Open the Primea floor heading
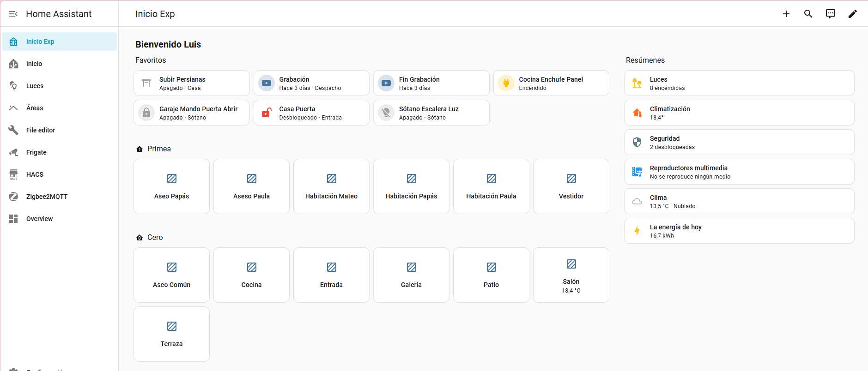868x371 pixels. (158, 149)
